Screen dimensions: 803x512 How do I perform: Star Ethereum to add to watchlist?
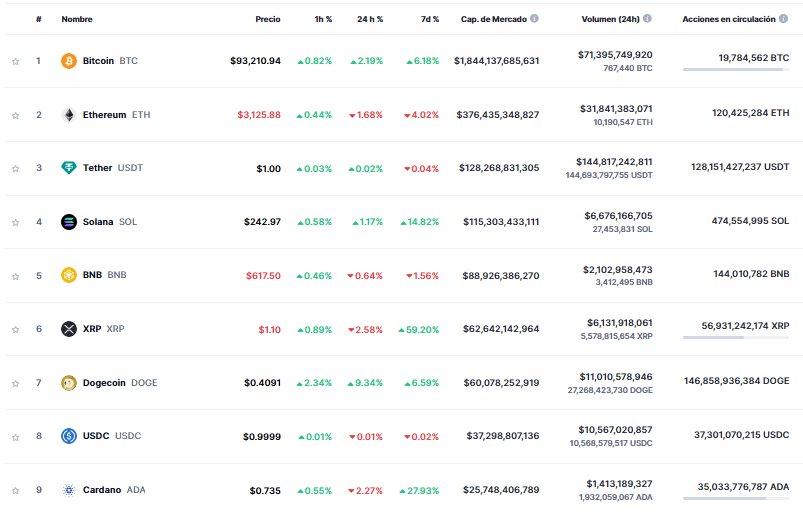[x=15, y=115]
